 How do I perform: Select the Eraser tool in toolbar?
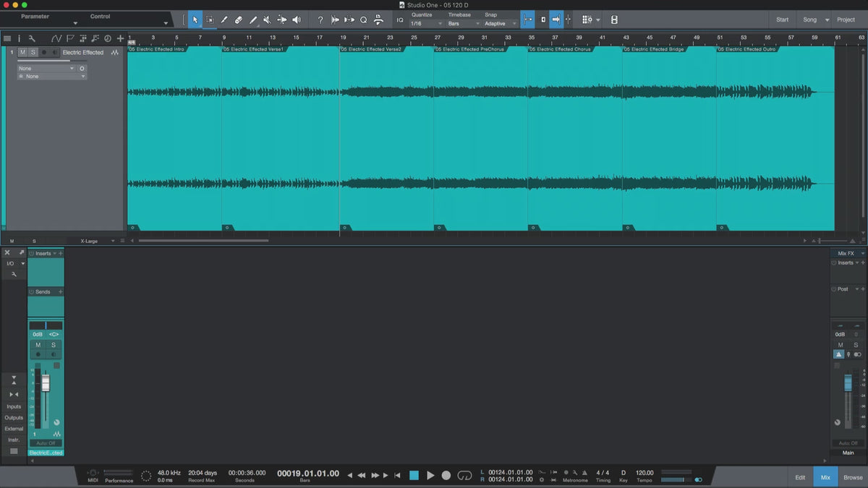point(239,20)
